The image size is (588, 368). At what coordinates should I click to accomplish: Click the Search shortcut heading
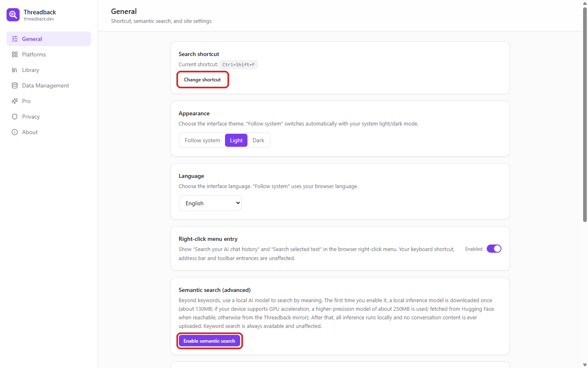[x=199, y=54]
